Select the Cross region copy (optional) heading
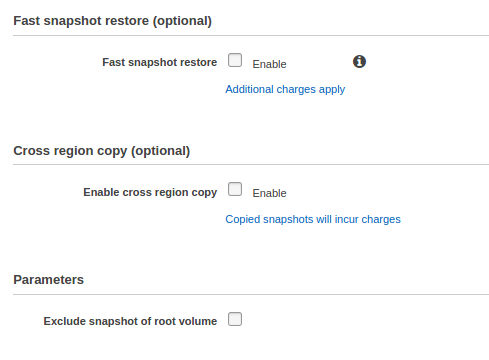Viewport: 489px width, 360px height. click(x=102, y=151)
